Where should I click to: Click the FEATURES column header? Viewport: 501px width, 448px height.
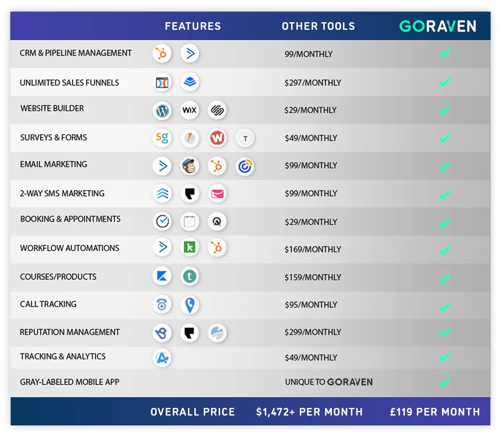(x=193, y=26)
